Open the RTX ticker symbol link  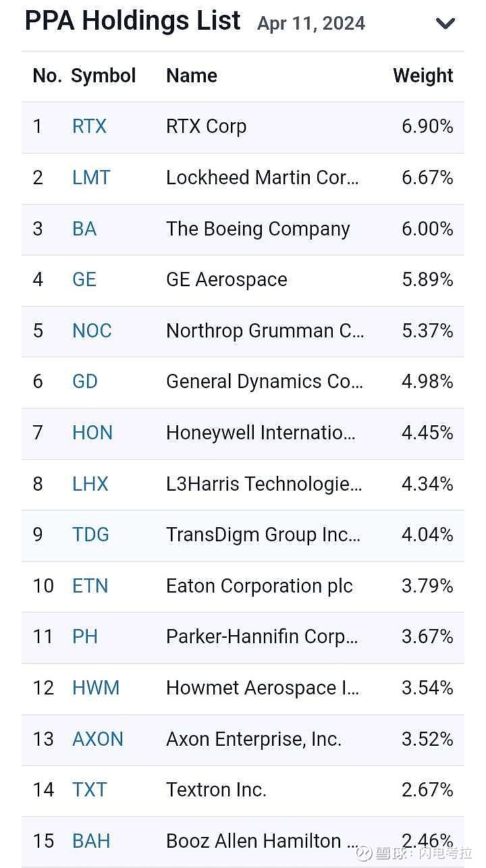click(x=89, y=126)
